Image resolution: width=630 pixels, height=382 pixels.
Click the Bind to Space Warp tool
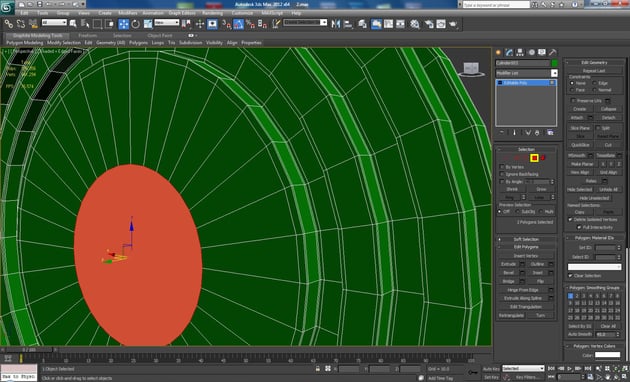pos(33,24)
